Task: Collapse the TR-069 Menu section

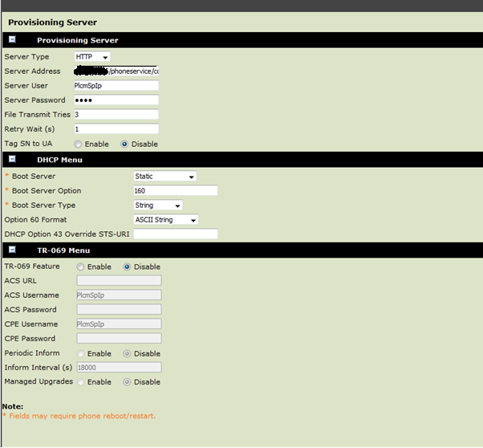Action: click(x=12, y=250)
